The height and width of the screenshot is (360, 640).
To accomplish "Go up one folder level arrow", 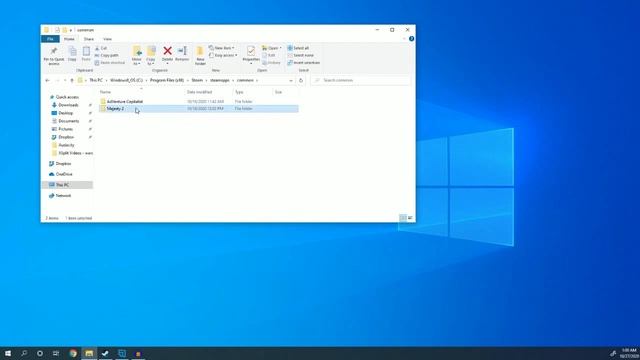I will (x=72, y=80).
